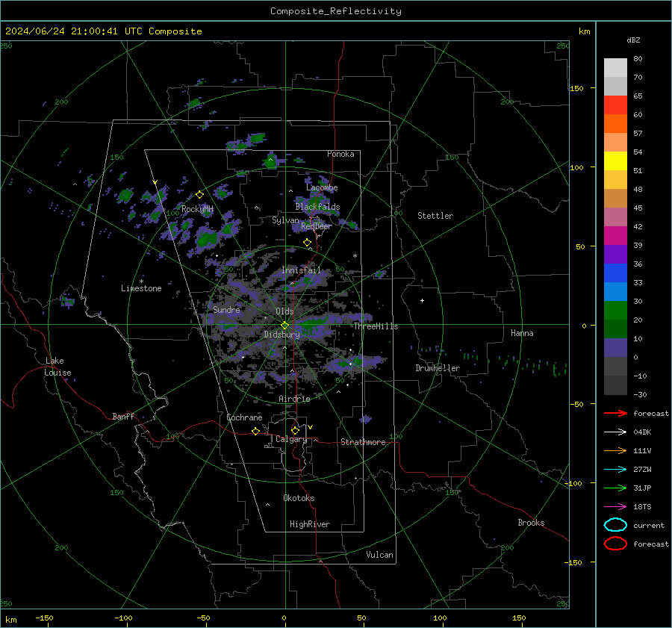Click the Innisfail town label

[x=301, y=270]
